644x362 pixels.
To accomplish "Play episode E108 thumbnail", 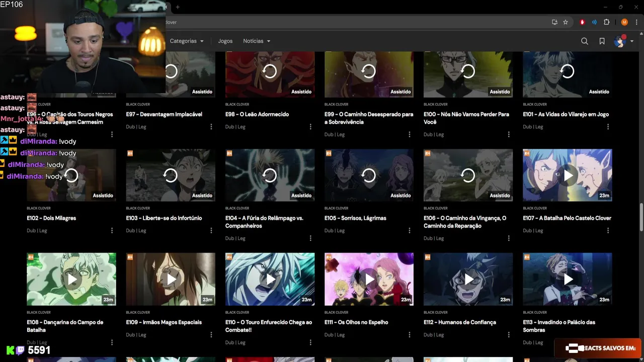I will (71, 279).
